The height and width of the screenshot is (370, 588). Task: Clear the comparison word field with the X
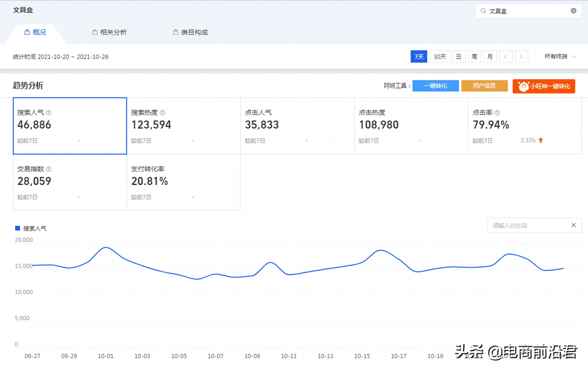574,225
